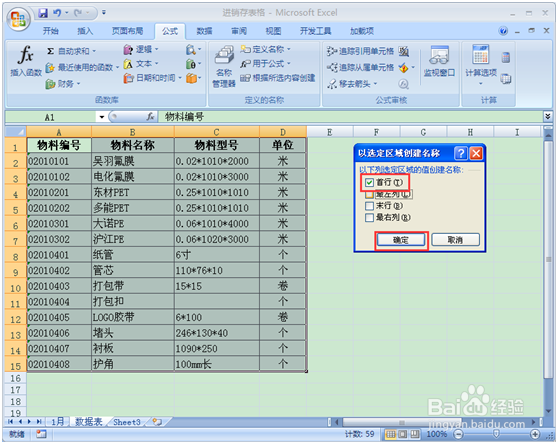
Task: Open 最近使用的函数 list
Action: pos(81,67)
